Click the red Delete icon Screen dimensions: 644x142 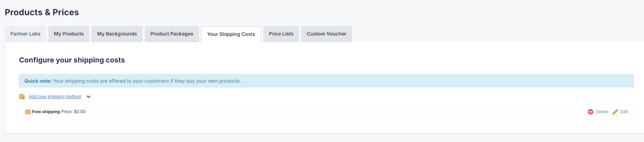coord(591,112)
